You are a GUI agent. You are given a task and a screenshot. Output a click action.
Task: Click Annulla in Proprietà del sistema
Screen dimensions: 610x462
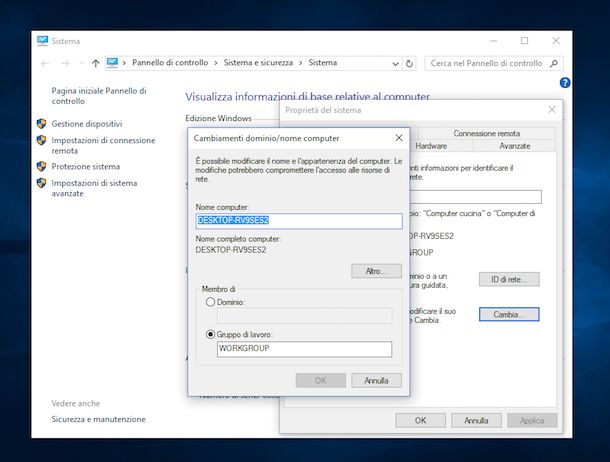(x=476, y=420)
